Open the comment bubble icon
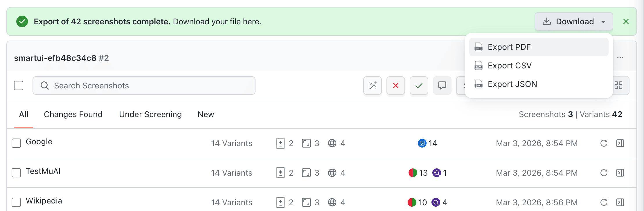Screen dimensions: 644x211 (442, 86)
